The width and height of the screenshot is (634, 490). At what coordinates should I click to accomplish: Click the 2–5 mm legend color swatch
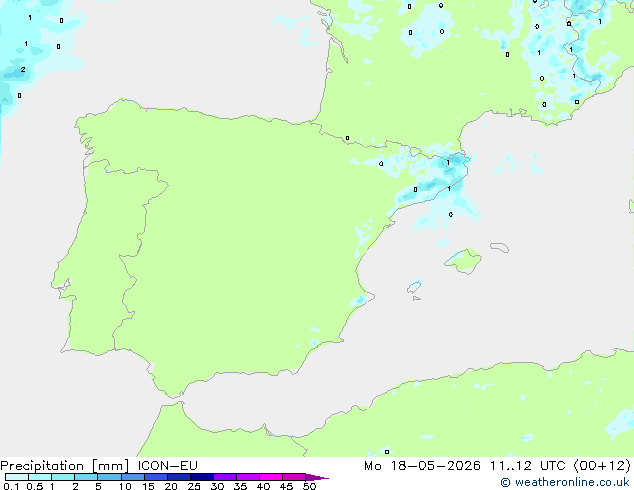point(86,477)
